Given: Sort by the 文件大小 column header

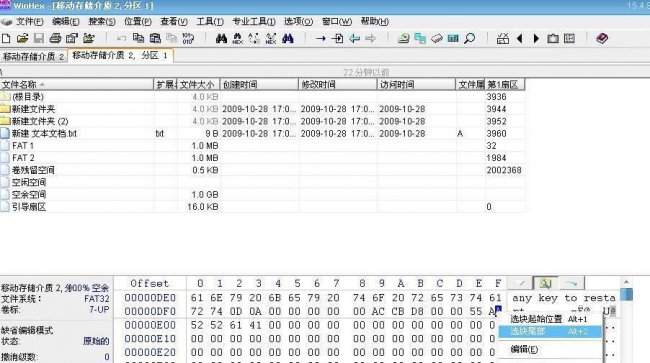Looking at the screenshot, I should click(x=198, y=85).
